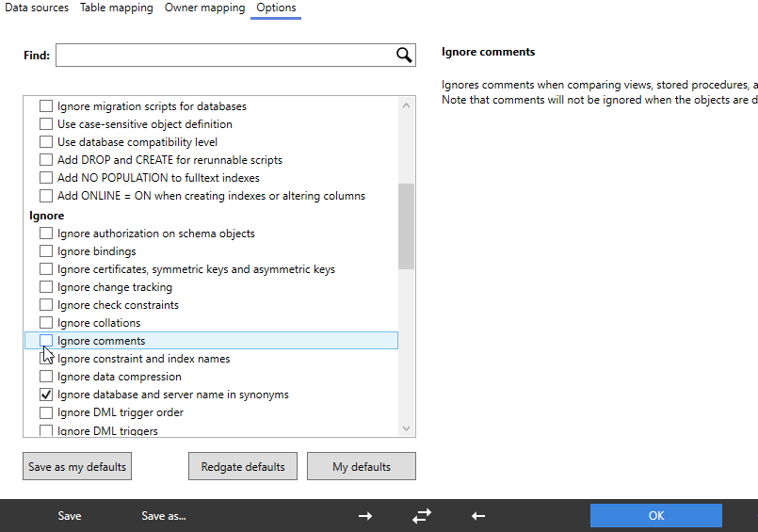Check Use case-sensitive object definition
Screen dimensions: 758x532
coord(46,124)
